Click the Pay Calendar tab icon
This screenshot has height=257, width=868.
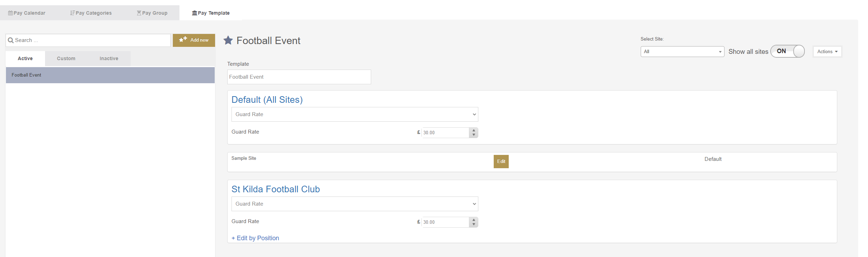coord(10,13)
